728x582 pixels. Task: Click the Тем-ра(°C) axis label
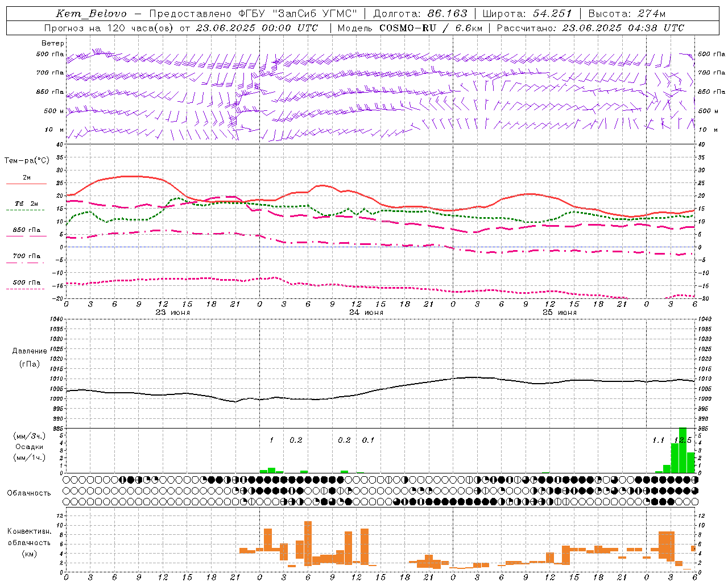[x=27, y=161]
